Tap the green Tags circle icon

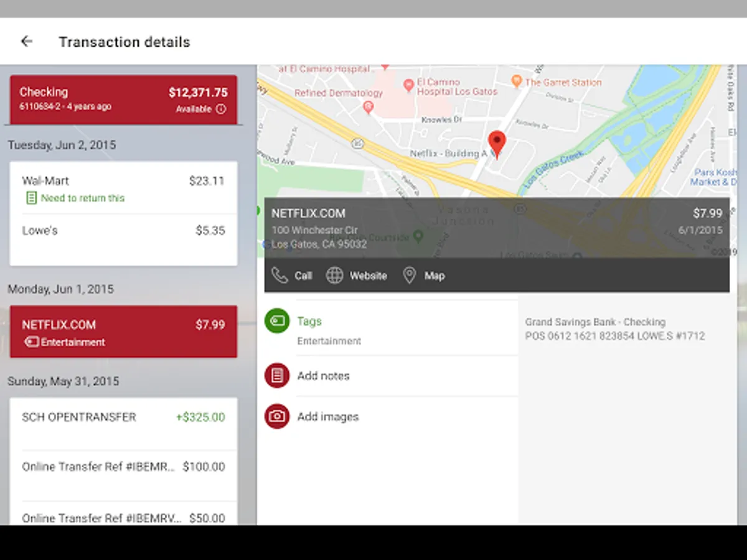pyautogui.click(x=277, y=321)
